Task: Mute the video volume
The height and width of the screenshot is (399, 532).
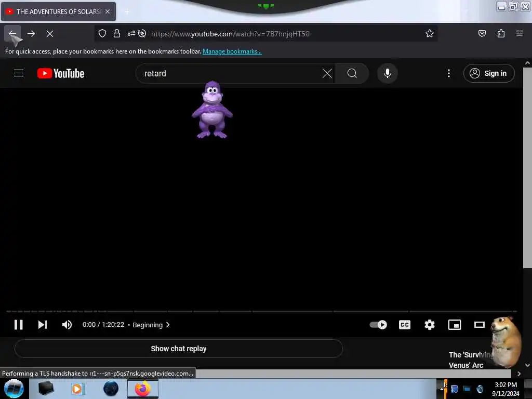Action: (x=67, y=325)
